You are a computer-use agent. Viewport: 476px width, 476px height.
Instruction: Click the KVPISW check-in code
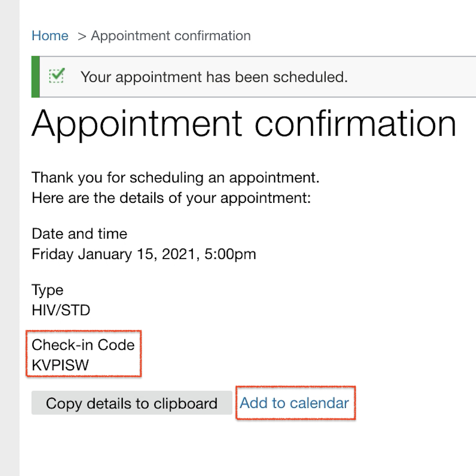60,365
